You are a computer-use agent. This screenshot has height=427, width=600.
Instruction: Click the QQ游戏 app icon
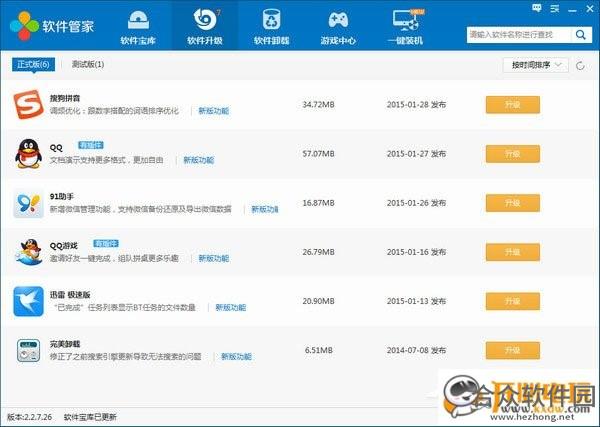(28, 252)
